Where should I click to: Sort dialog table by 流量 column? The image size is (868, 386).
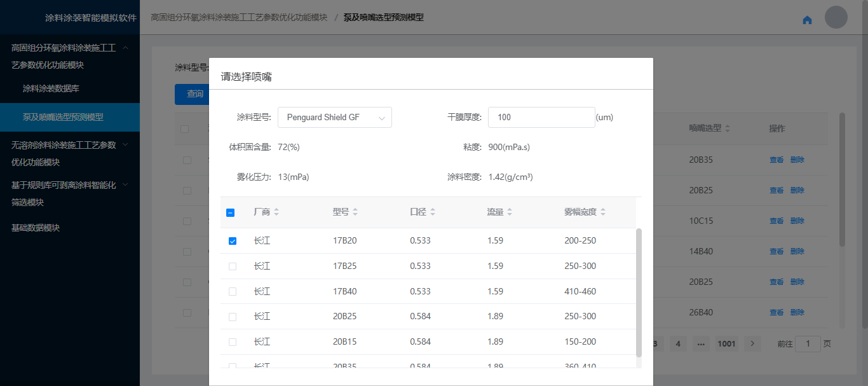click(509, 212)
